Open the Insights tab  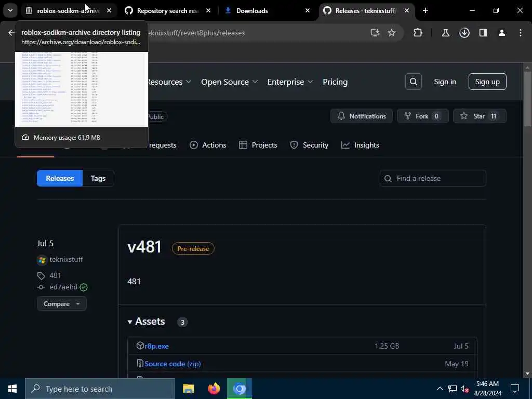point(361,145)
